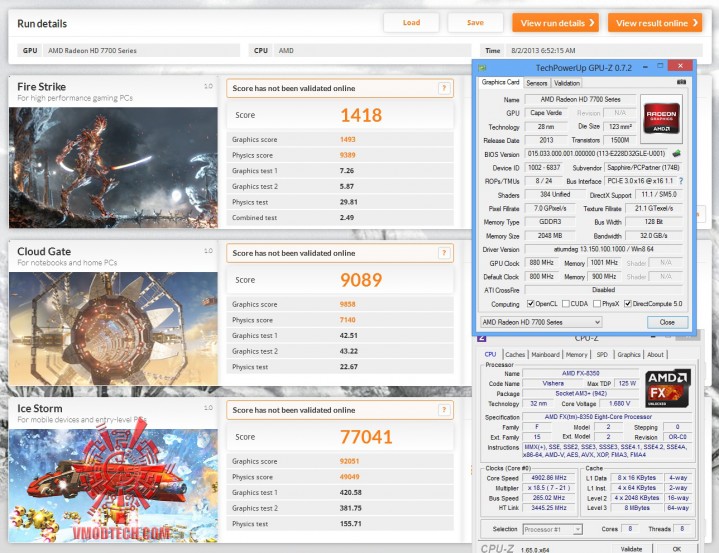Click the CPU-Z title bar Z icon
The height and width of the screenshot is (553, 719).
[482, 338]
